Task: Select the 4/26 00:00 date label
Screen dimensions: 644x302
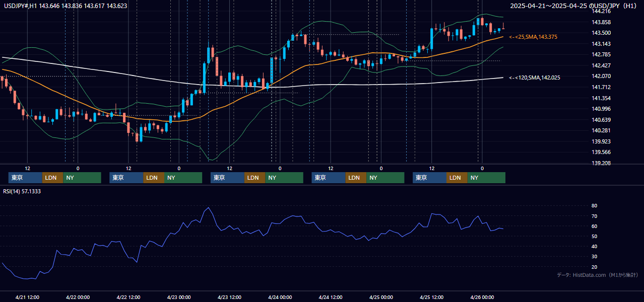Action: (x=482, y=297)
